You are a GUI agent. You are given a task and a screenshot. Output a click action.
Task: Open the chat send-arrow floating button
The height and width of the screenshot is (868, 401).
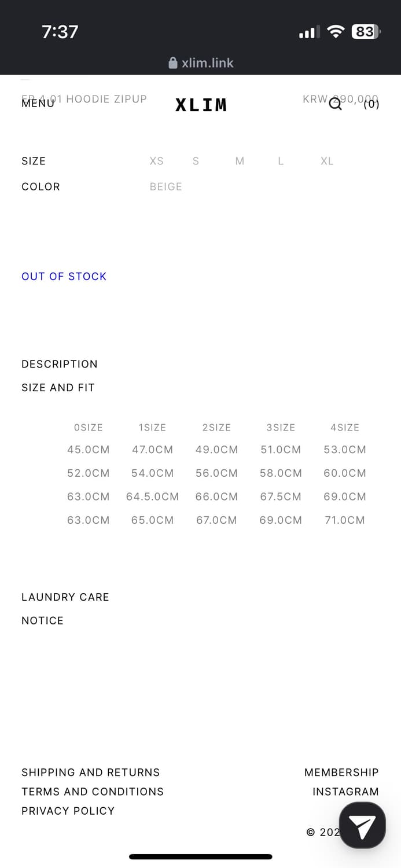coord(362,825)
